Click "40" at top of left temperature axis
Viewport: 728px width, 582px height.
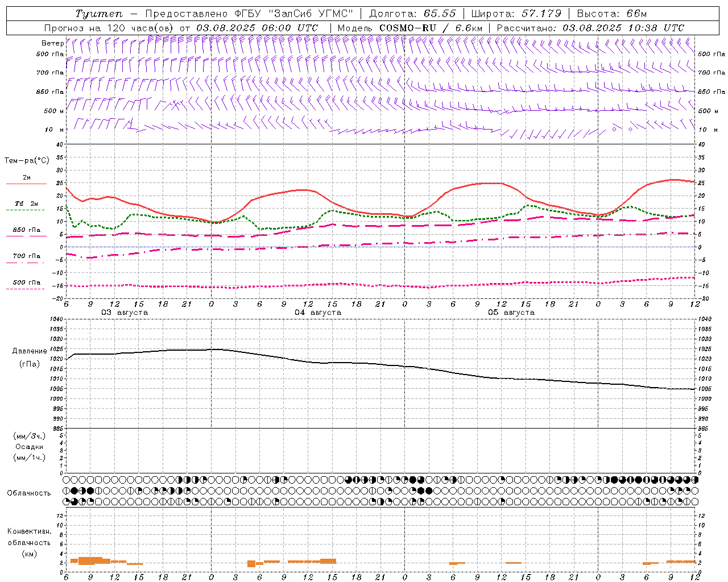[x=60, y=144]
